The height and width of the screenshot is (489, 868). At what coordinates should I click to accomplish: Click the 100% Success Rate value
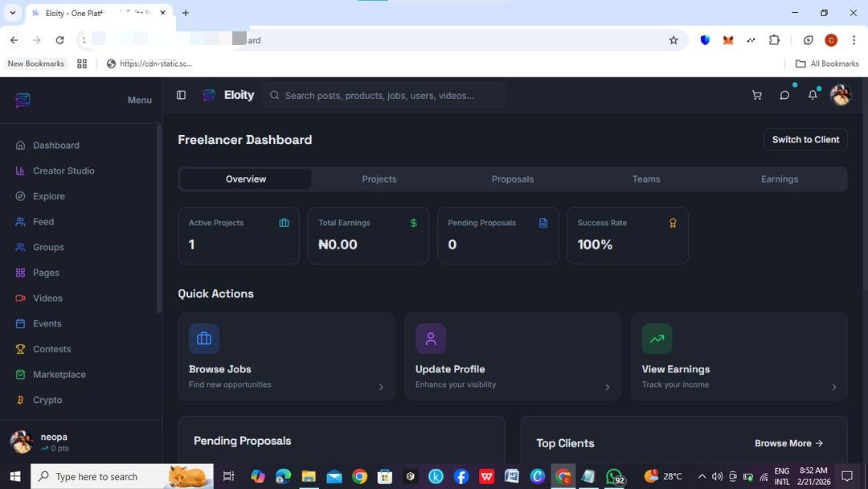click(x=595, y=244)
